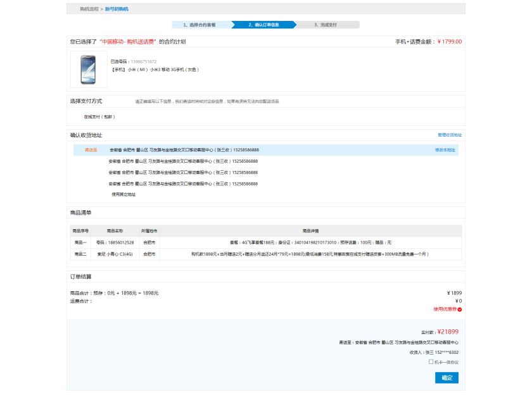This screenshot has width=532, height=395.
Task: Click the 购机流程 breadcrumb item
Action: pyautogui.click(x=89, y=9)
